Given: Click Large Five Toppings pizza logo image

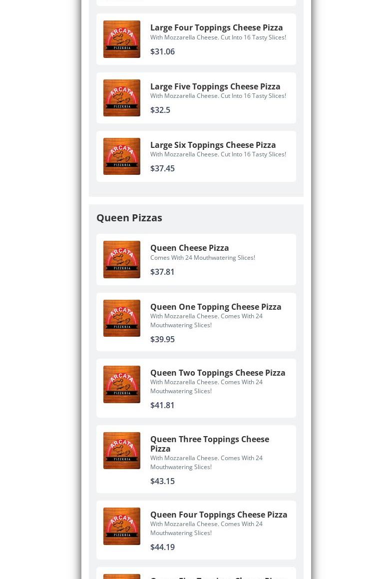Looking at the screenshot, I should tap(122, 98).
